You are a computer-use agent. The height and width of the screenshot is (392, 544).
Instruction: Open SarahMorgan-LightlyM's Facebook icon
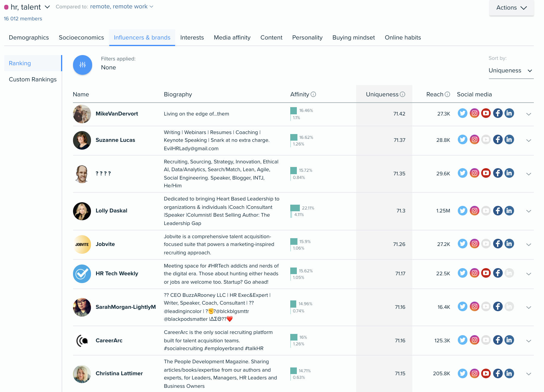pos(498,307)
